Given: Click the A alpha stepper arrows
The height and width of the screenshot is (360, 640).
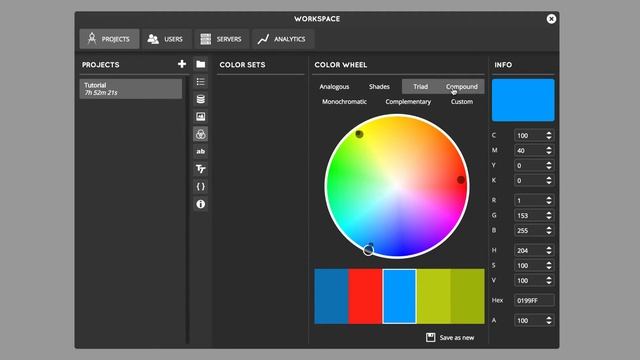Looking at the screenshot, I should 549,320.
